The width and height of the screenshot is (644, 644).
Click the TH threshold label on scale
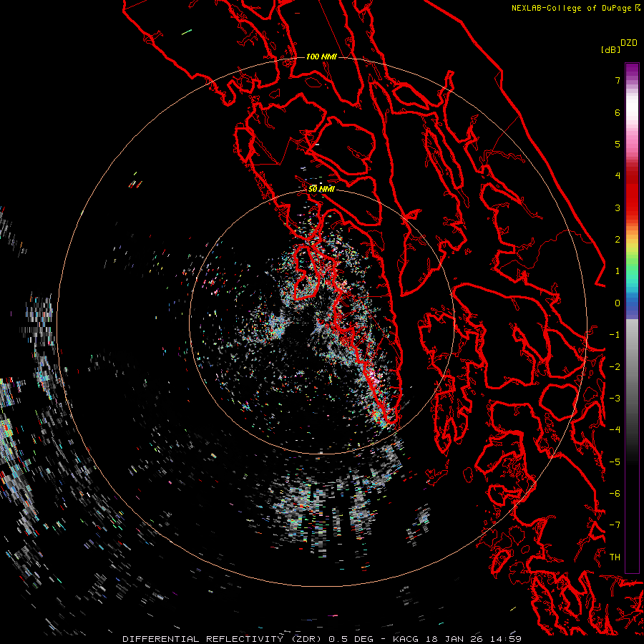(615, 557)
